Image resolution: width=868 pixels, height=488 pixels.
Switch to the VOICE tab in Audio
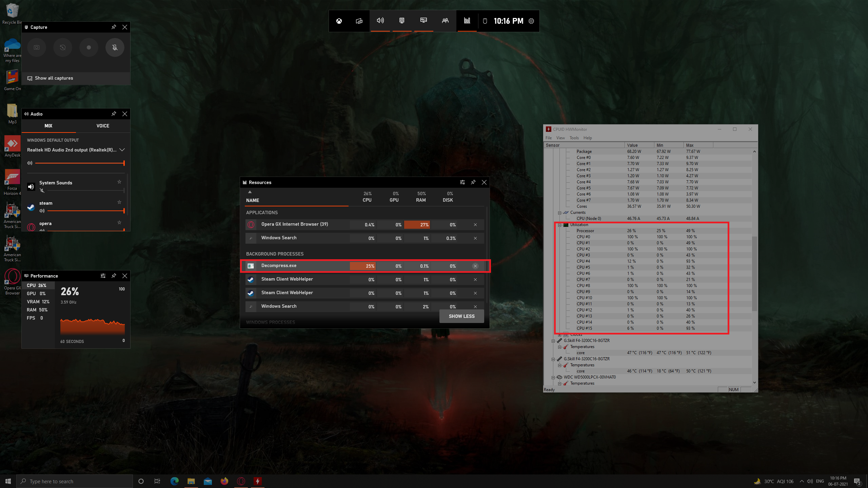pos(103,126)
